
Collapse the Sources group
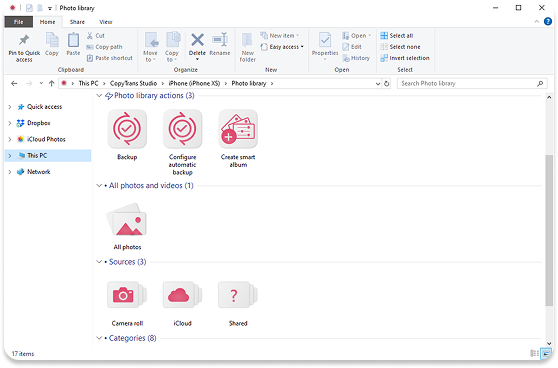click(x=99, y=262)
